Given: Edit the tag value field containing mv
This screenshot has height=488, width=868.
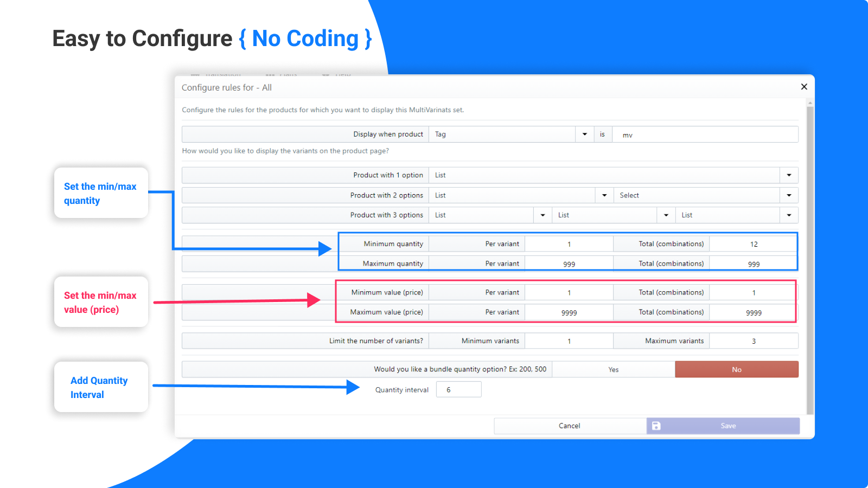Looking at the screenshot, I should (x=705, y=134).
